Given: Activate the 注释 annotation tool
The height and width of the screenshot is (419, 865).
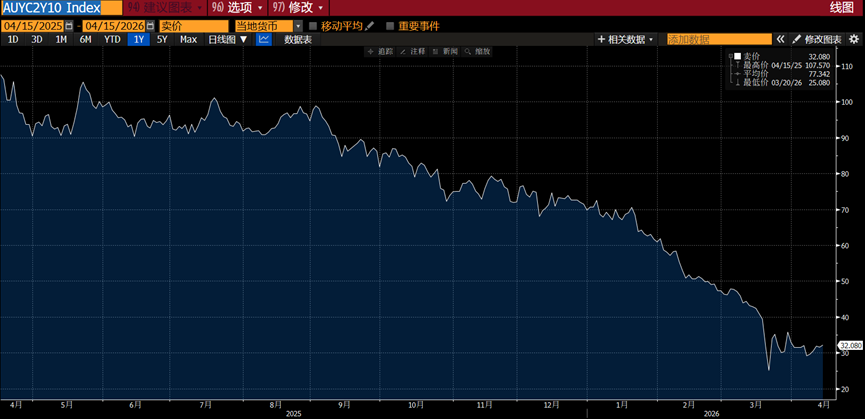Looking at the screenshot, I should point(413,51).
